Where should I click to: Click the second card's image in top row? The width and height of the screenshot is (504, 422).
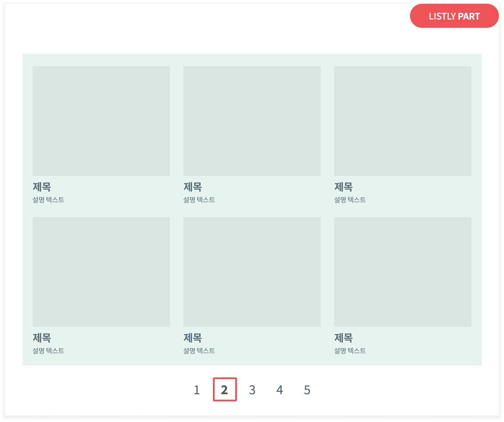252,121
